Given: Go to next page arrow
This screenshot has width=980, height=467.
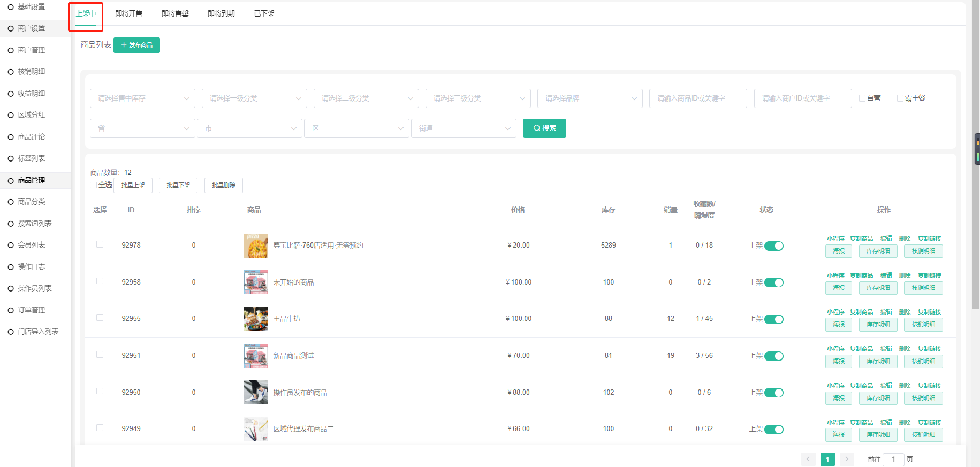Looking at the screenshot, I should coord(847,459).
